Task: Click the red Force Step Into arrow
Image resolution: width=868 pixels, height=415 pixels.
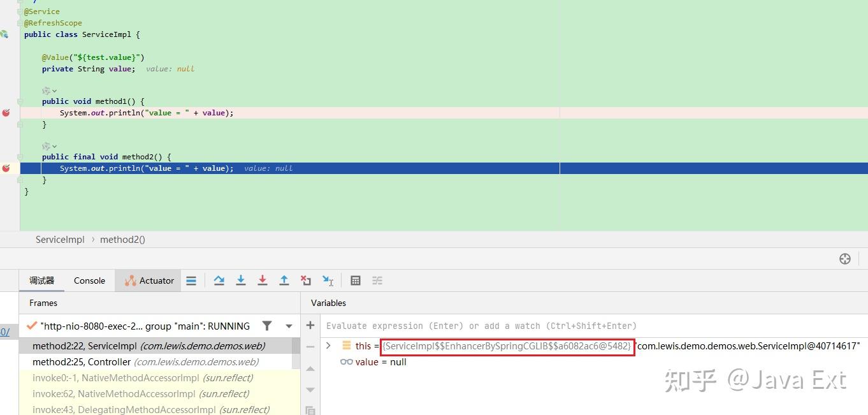Action: pos(263,280)
